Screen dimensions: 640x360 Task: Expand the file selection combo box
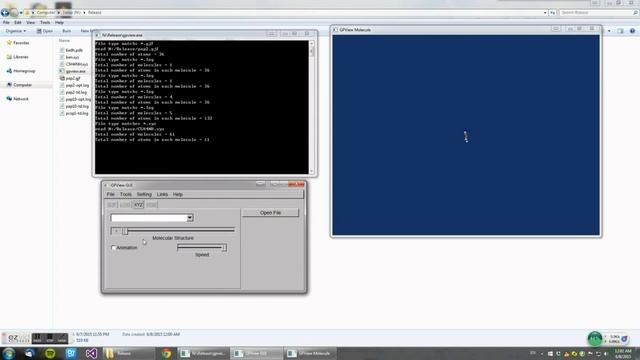coord(190,218)
